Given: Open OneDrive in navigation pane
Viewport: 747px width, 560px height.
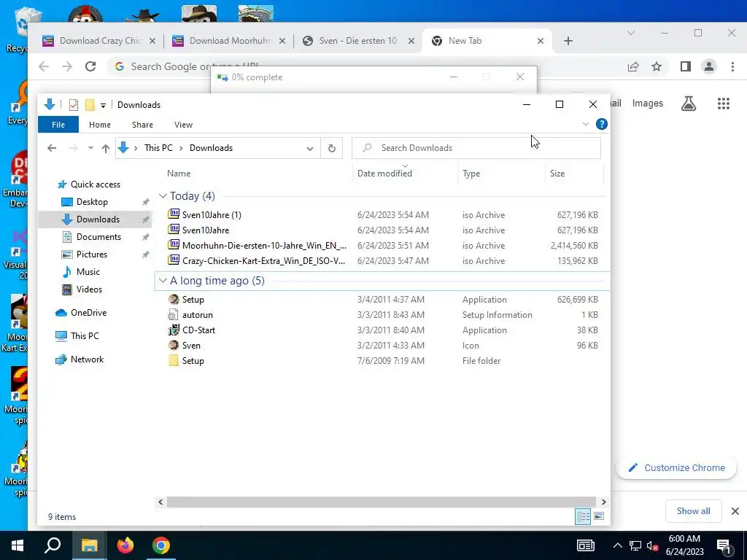Looking at the screenshot, I should pos(88,313).
